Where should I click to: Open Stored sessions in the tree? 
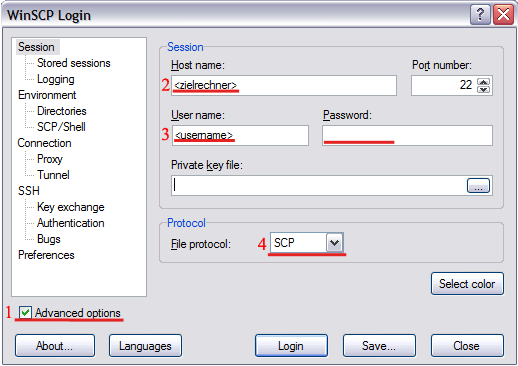click(74, 63)
